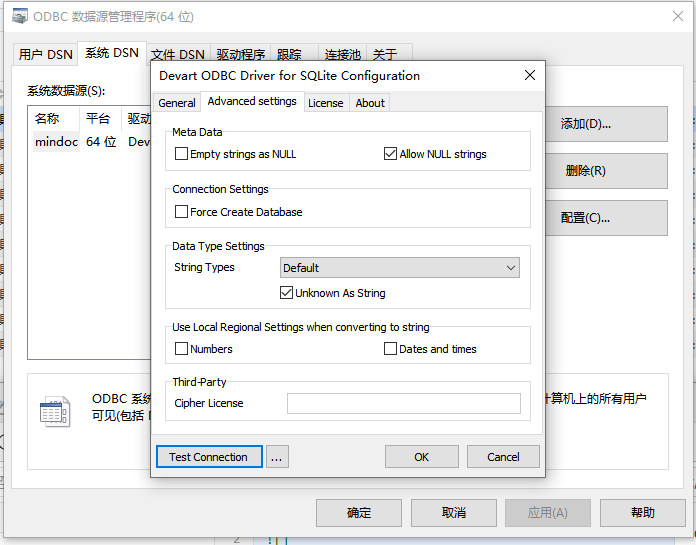The width and height of the screenshot is (696, 545).
Task: Uncheck Allow NULL strings option
Action: click(391, 154)
